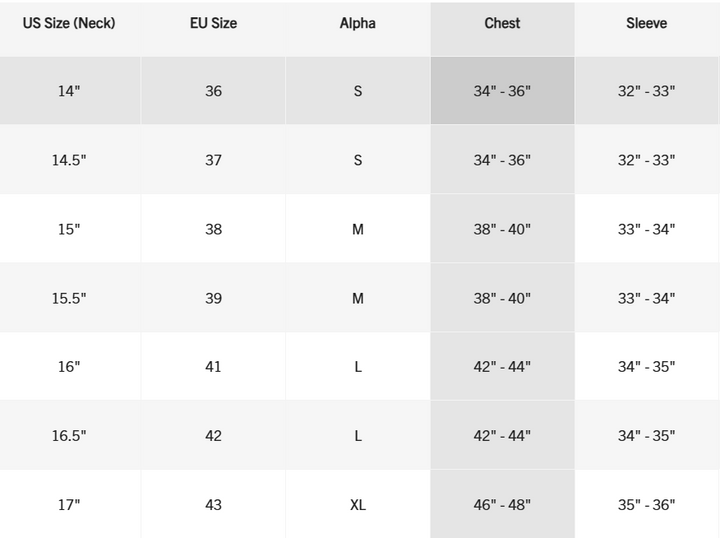Select the 14" neck size cell

click(x=69, y=91)
